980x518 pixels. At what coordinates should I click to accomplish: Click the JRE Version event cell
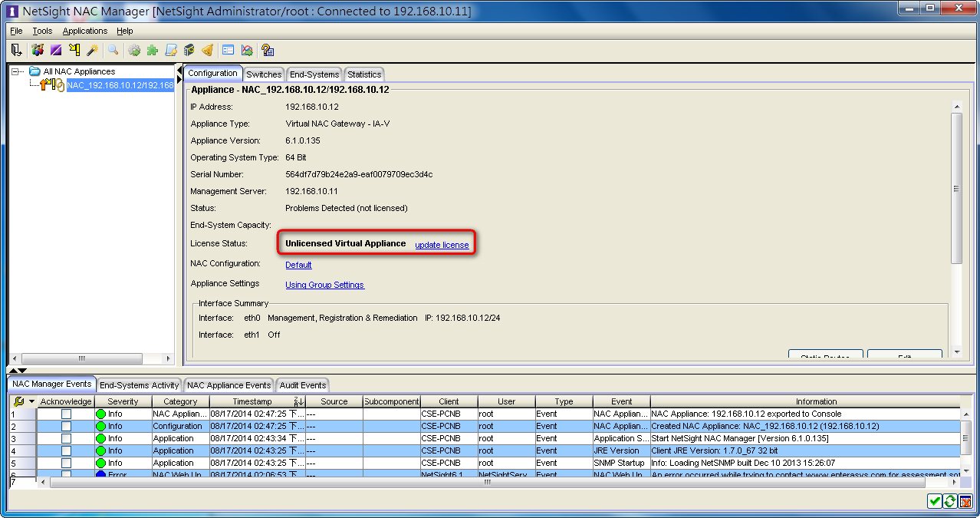pyautogui.click(x=622, y=450)
